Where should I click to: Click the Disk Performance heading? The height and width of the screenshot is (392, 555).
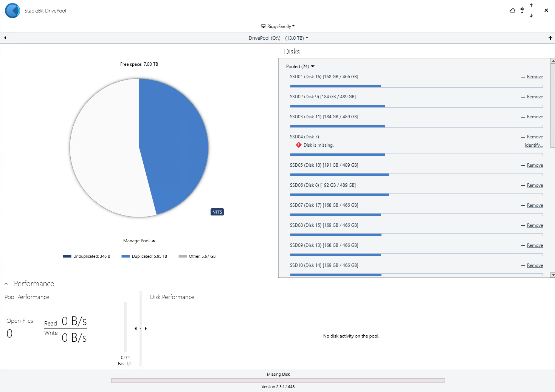(x=172, y=297)
